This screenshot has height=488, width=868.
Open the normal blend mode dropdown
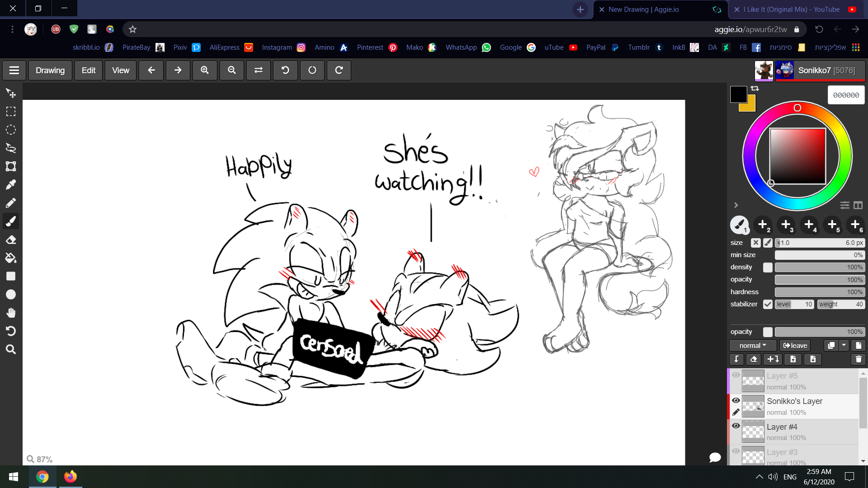(753, 346)
